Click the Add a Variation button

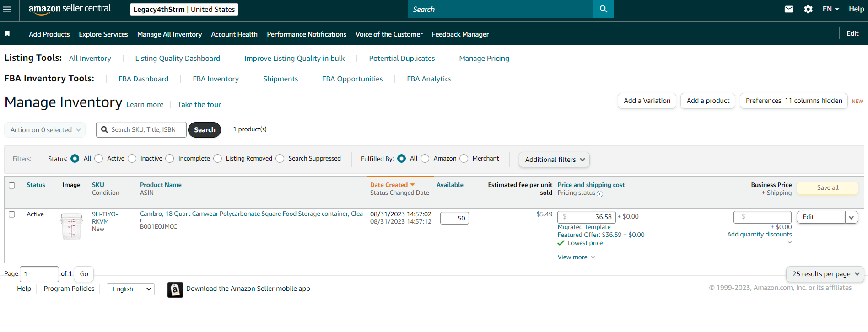coord(647,101)
